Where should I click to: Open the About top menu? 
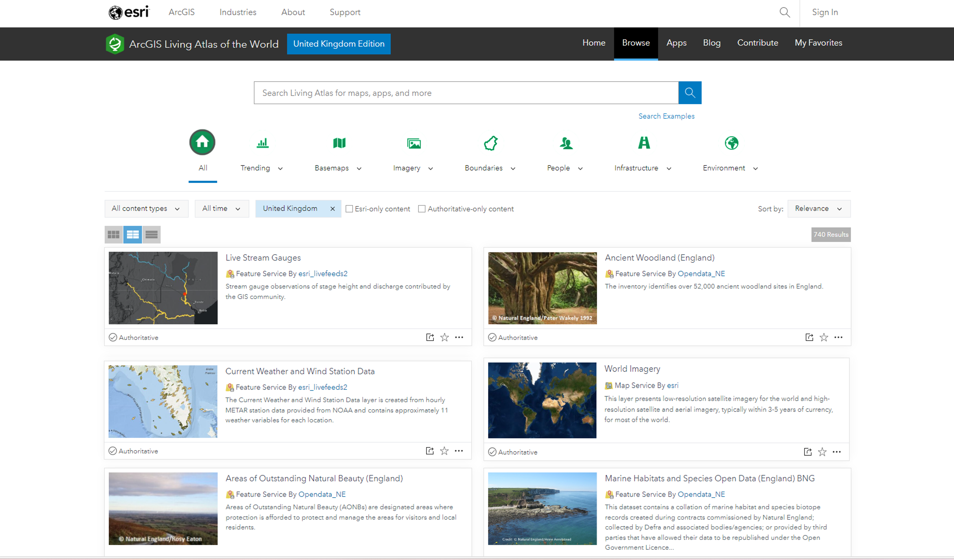point(293,12)
